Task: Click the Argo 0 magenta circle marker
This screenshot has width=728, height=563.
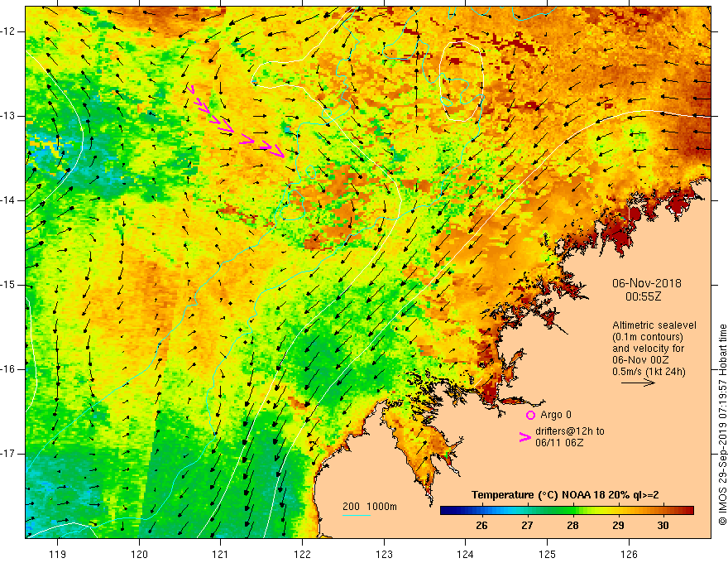Action: [x=530, y=415]
